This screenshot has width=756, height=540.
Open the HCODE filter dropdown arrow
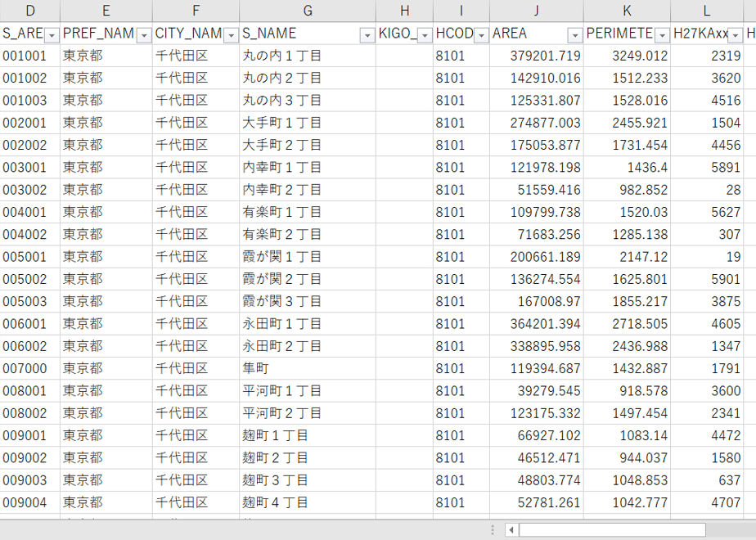coord(481,35)
